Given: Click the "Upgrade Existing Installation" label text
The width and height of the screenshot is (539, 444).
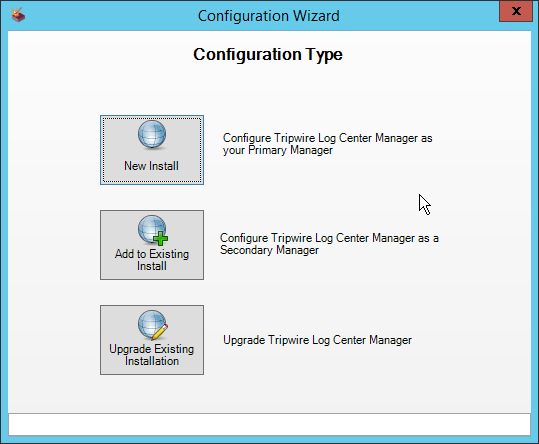Looking at the screenshot, I should (152, 355).
